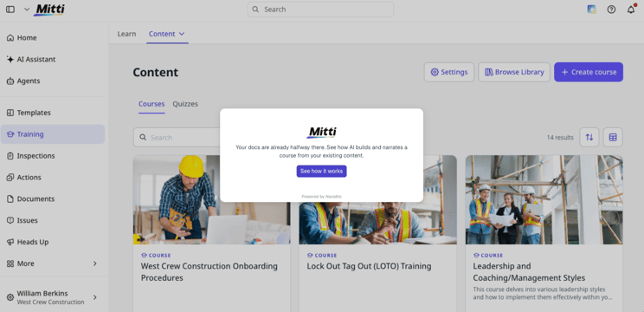Click the Actions checkbox icon
Image resolution: width=644 pixels, height=312 pixels.
coord(10,177)
